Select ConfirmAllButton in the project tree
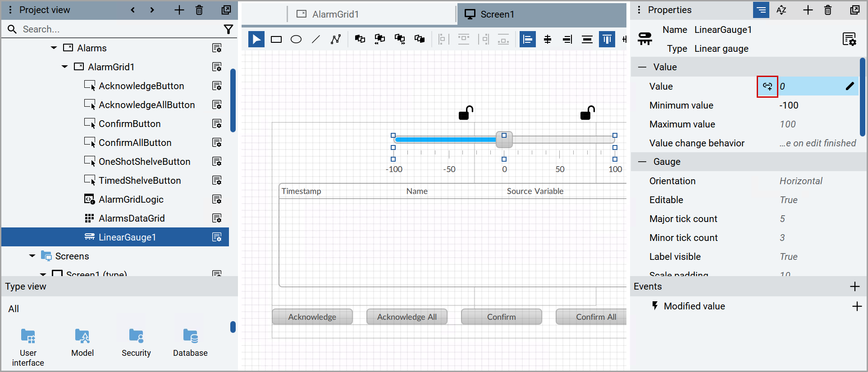Viewport: 868px width, 372px height. coord(135,142)
